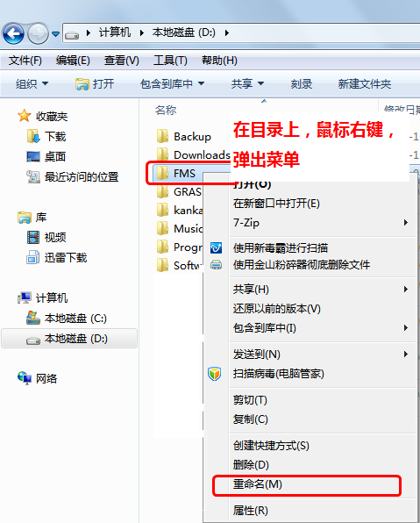The image size is (420, 523).
Task: Click the Forward navigation arrow button
Action: (x=38, y=33)
